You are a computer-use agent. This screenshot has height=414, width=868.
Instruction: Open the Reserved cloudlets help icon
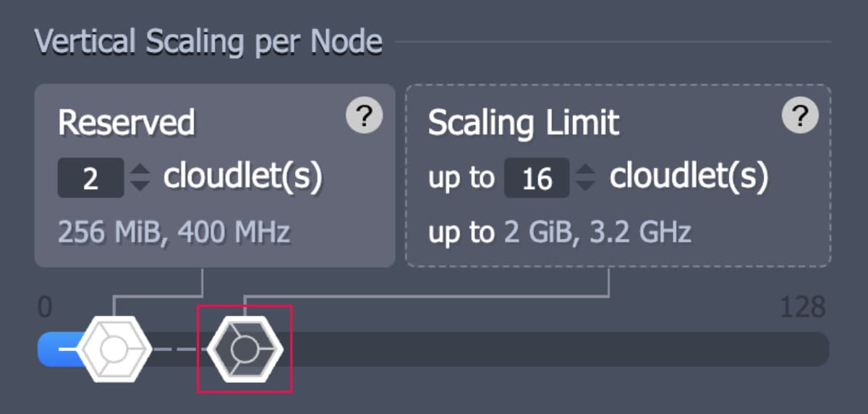(364, 116)
